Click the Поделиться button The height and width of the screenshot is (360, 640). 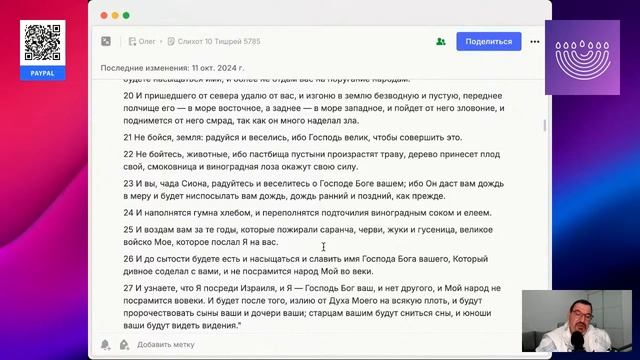click(489, 41)
